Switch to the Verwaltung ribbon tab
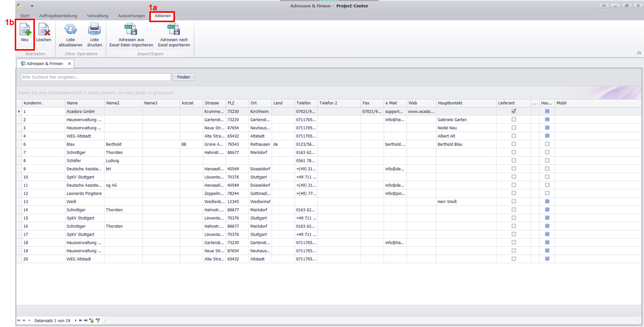644x327 pixels. pos(97,16)
